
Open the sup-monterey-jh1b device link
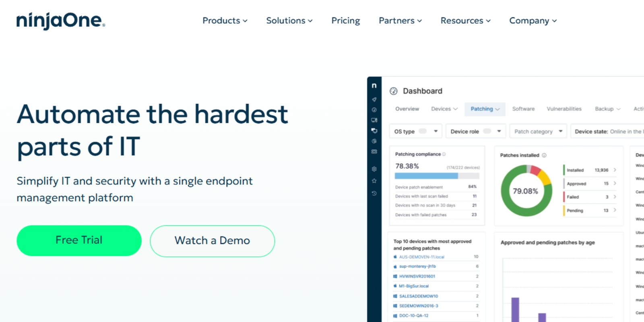[x=417, y=266]
